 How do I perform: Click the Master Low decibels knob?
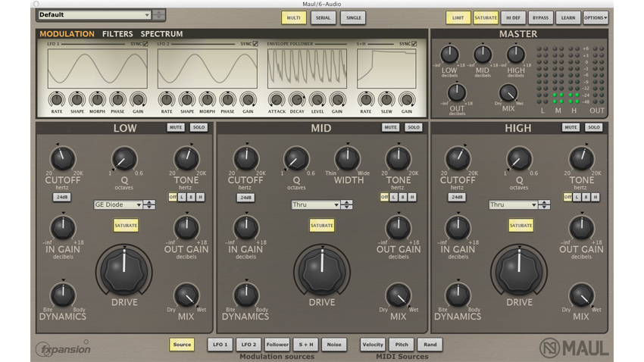[x=449, y=55]
